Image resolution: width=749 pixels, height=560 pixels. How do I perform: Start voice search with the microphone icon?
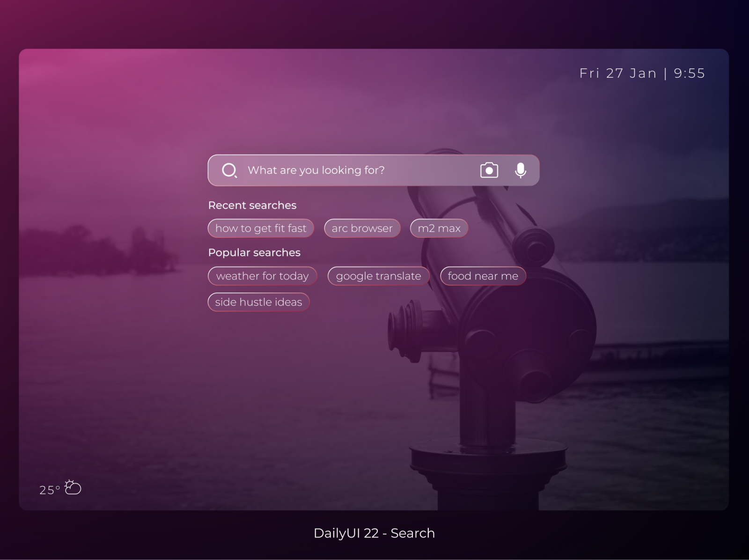coord(521,170)
